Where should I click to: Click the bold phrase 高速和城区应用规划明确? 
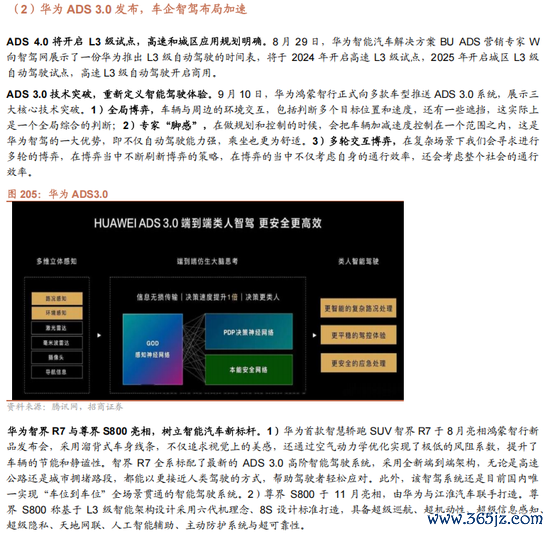(x=204, y=41)
